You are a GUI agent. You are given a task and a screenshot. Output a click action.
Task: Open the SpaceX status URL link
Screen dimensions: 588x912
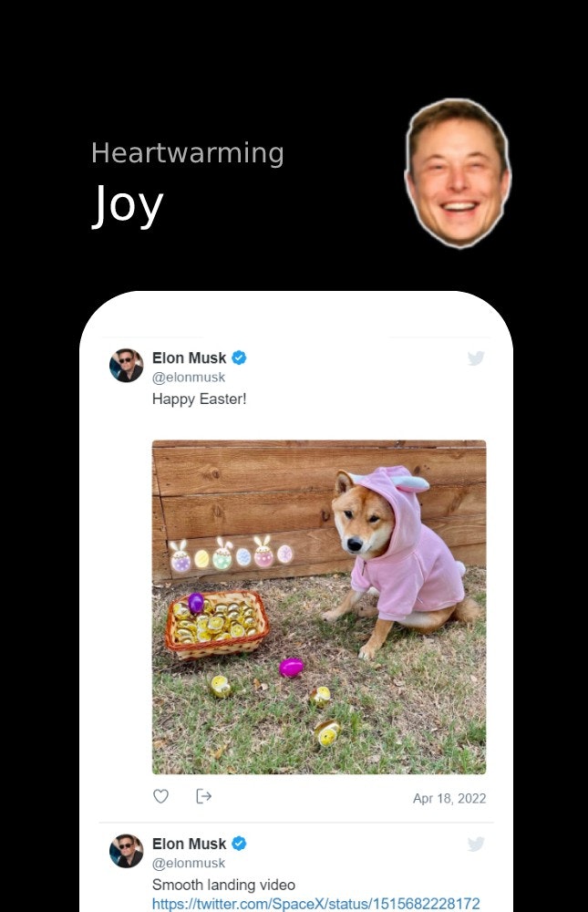coord(315,904)
